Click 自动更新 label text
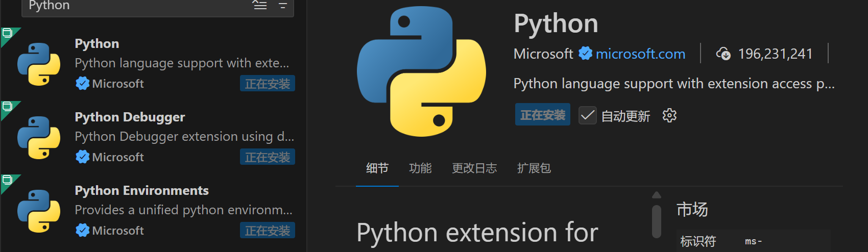 coord(625,116)
